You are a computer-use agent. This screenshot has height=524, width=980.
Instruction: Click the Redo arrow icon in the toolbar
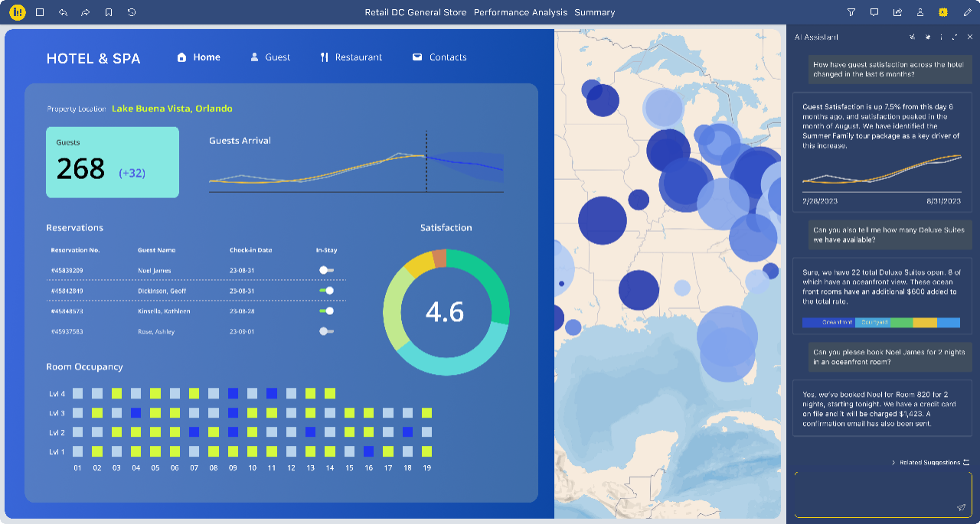(85, 12)
